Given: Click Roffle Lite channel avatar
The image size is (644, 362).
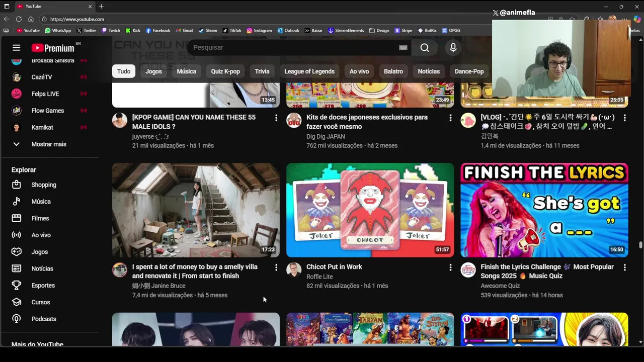Looking at the screenshot, I should (294, 270).
